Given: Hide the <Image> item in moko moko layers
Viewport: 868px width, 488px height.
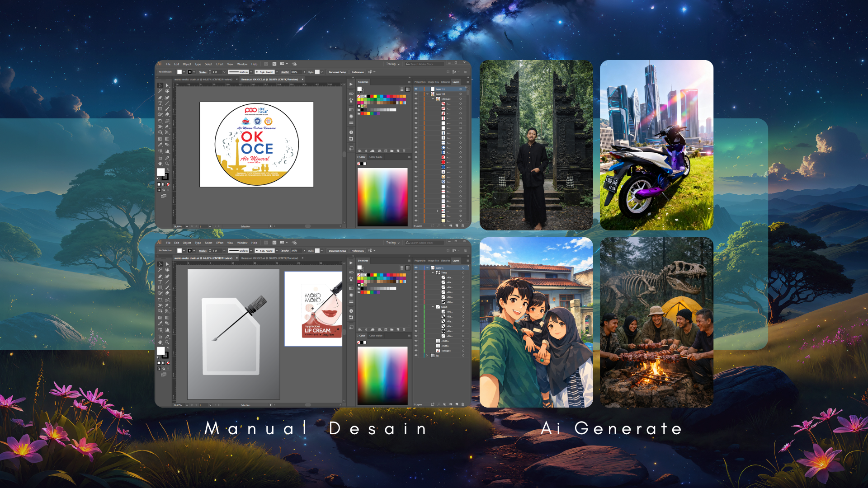Looking at the screenshot, I should pos(416,351).
